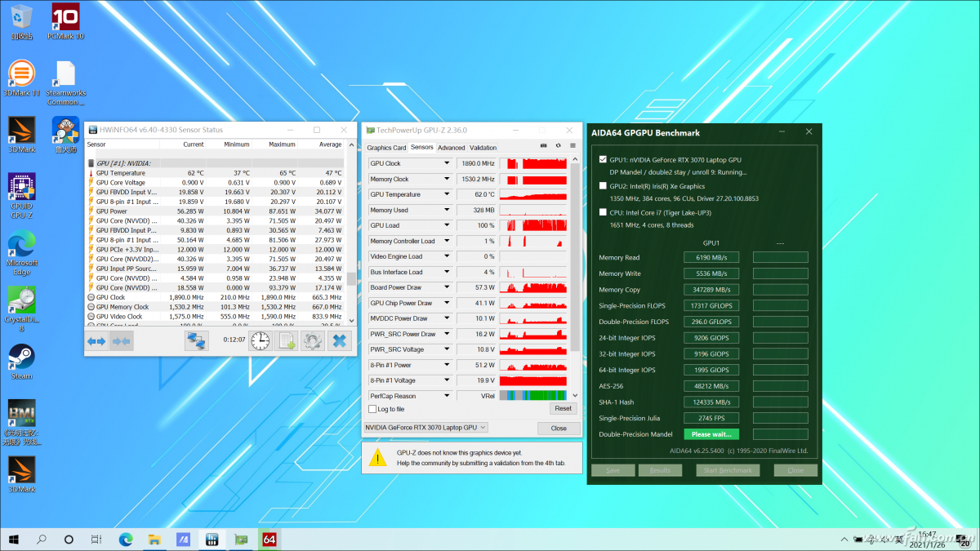The width and height of the screenshot is (980, 551).
Task: Select GPU Temperature row in HWiNFO
Action: click(216, 172)
